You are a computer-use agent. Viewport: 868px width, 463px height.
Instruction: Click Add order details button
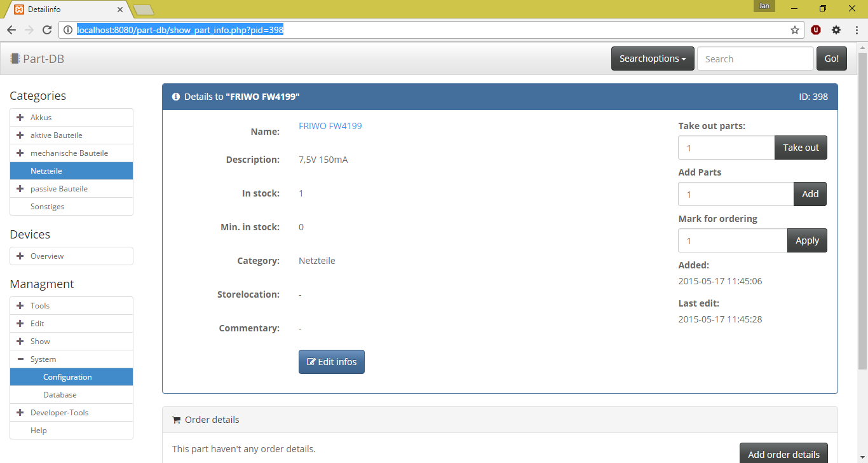[x=783, y=454]
